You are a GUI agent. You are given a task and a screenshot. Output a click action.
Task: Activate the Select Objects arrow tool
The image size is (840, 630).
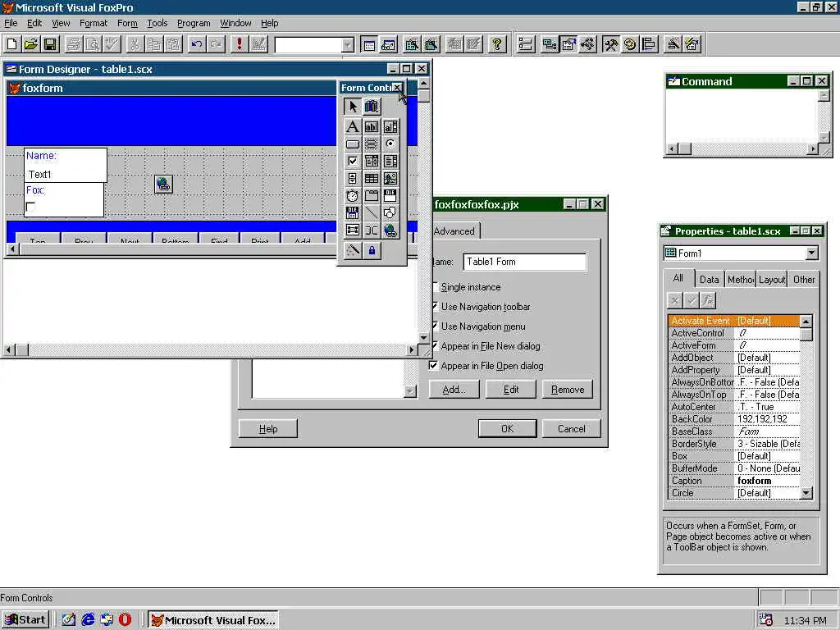[x=352, y=106]
